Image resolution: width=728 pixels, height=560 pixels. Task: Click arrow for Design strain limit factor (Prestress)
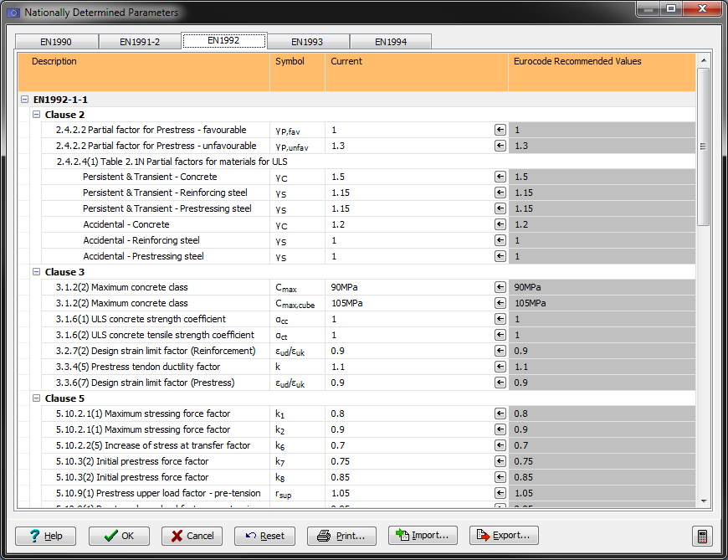[500, 383]
